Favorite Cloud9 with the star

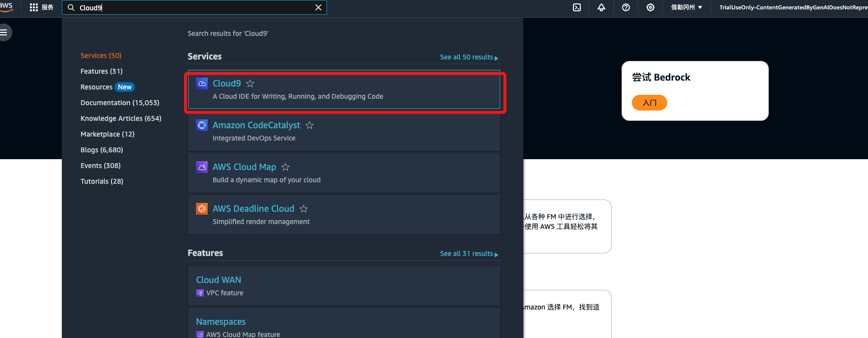click(x=250, y=84)
